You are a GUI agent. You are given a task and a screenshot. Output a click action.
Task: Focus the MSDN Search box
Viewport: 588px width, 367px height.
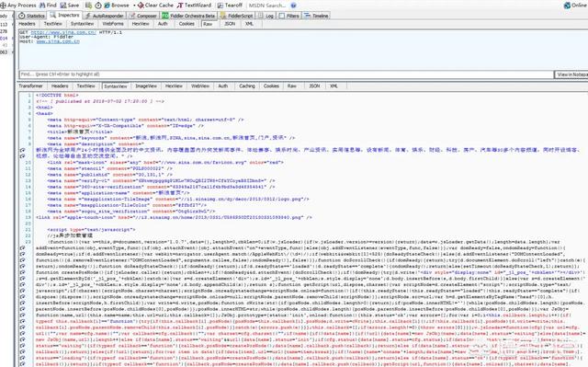267,6
